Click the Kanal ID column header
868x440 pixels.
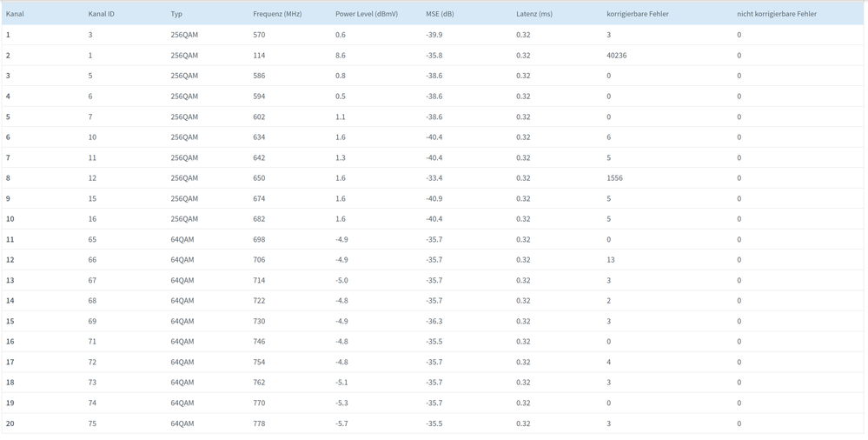(x=101, y=14)
